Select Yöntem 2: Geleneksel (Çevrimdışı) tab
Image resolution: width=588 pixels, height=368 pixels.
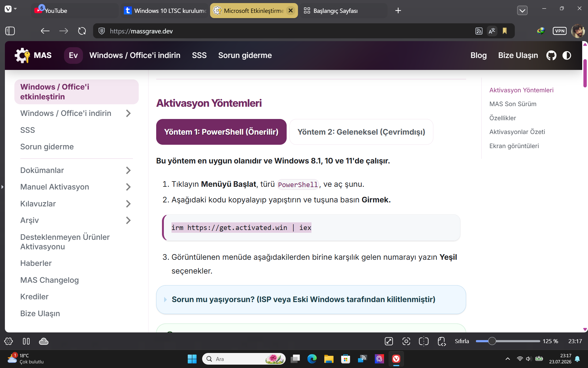point(361,132)
